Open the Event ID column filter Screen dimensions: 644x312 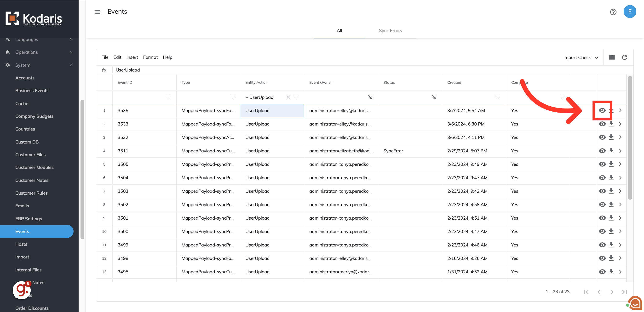point(168,97)
